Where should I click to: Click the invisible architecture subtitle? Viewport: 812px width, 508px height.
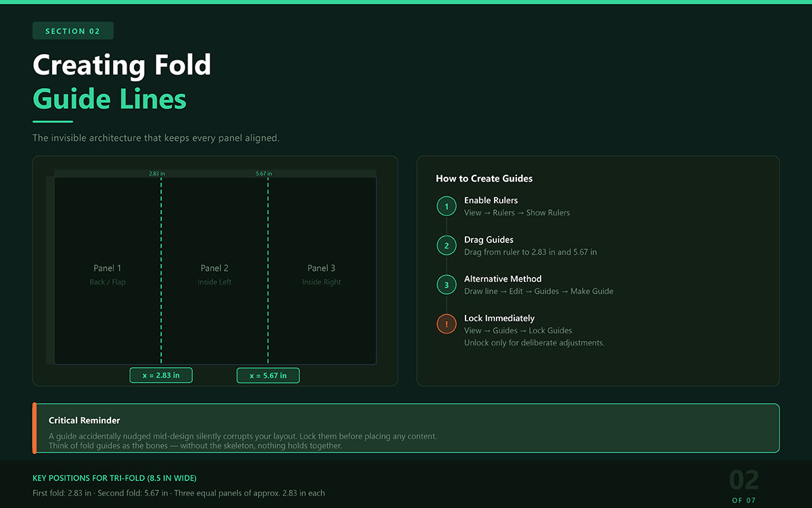pyautogui.click(x=156, y=138)
